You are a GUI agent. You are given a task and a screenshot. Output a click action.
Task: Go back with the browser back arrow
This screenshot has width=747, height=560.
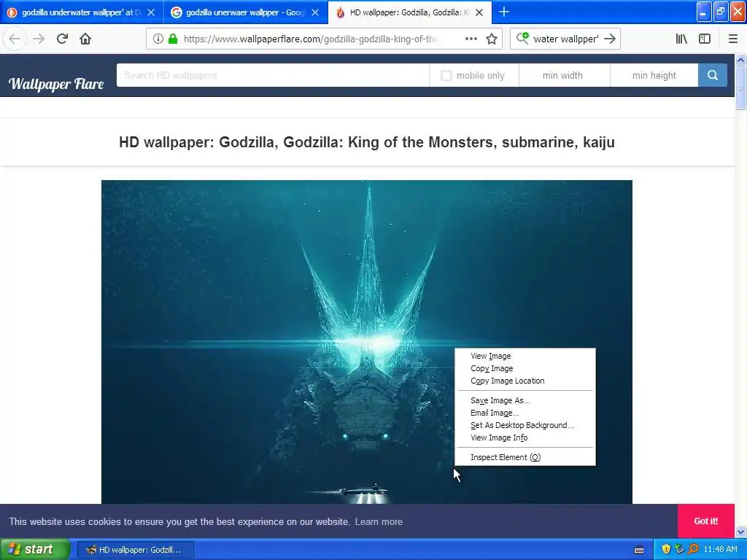(15, 39)
